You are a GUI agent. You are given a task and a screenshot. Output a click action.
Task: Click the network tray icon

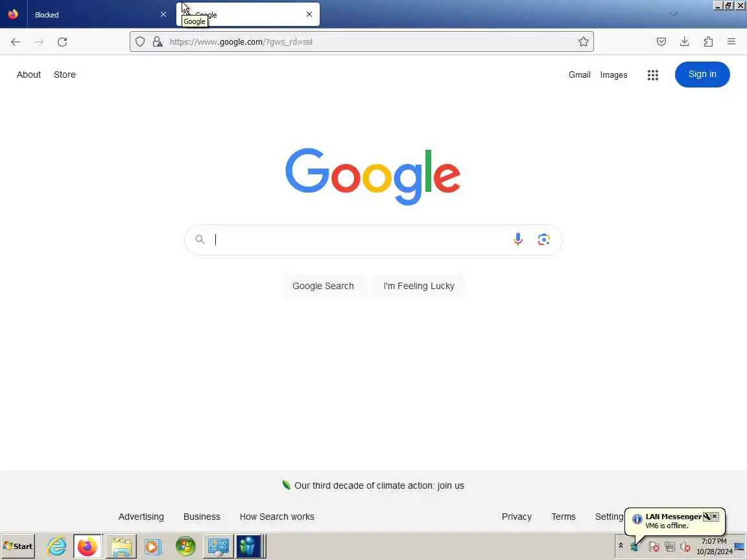[x=669, y=548]
